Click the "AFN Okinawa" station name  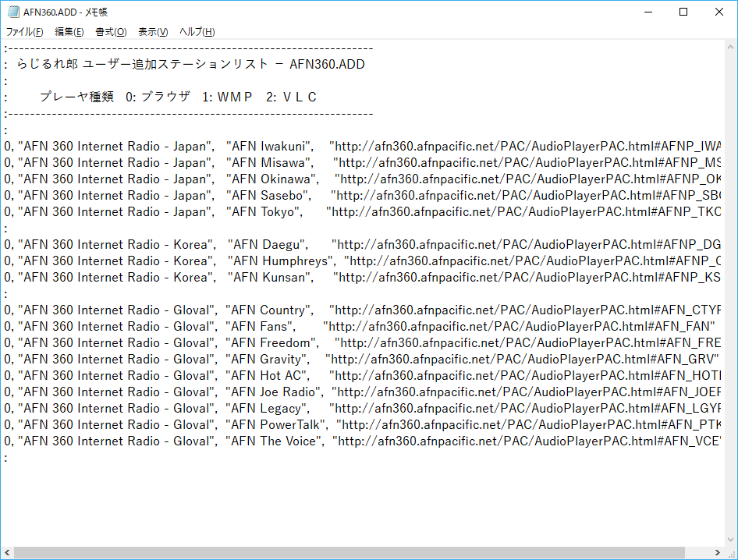[x=272, y=179]
